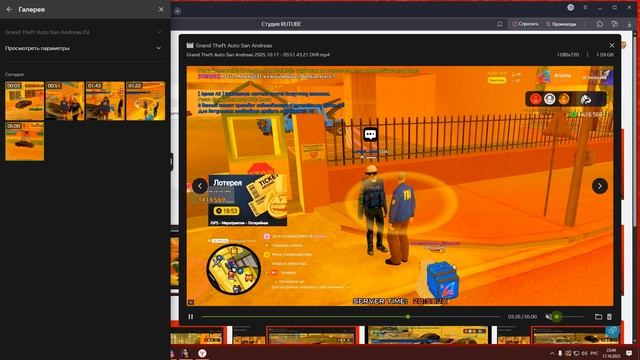Go back from the Галерея panel
Image resolution: width=640 pixels, height=360 pixels.
point(9,9)
